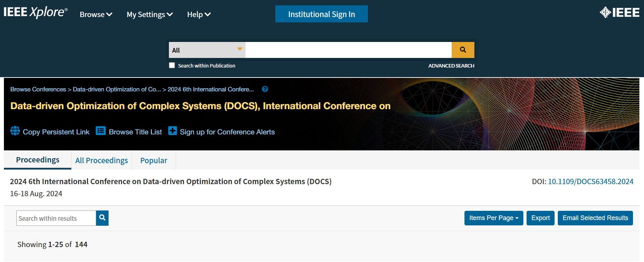Click Institutional Sign In button
Screen dimensions: 644x262
321,14
